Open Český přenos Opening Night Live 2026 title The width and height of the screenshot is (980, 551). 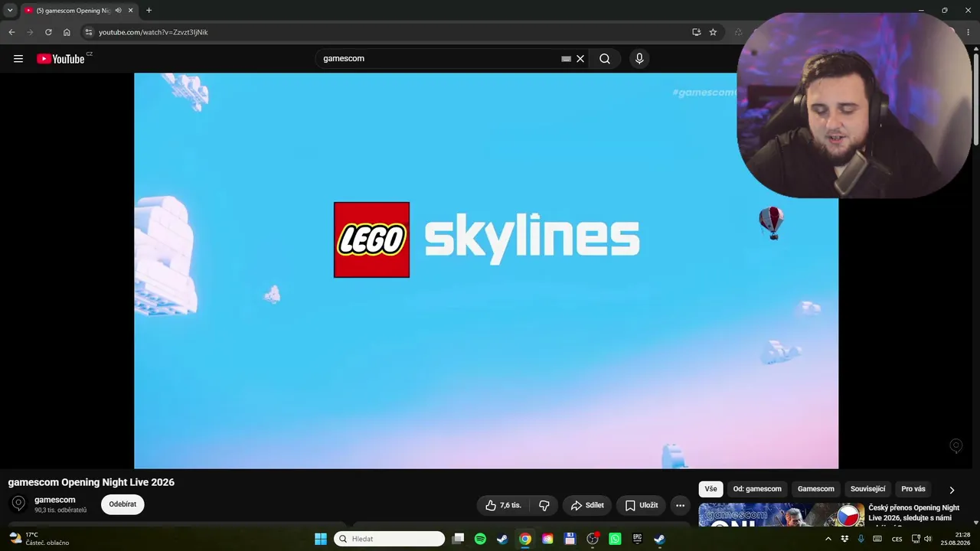coord(913,515)
